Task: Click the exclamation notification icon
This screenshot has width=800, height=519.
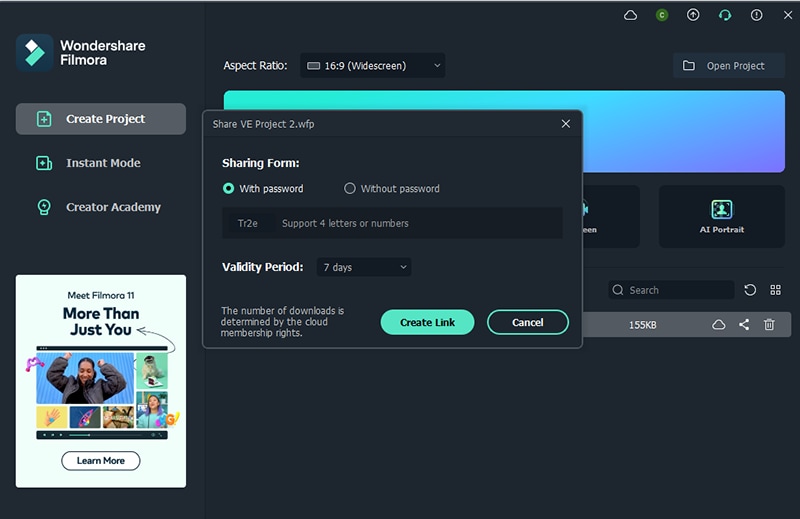Action: point(756,15)
